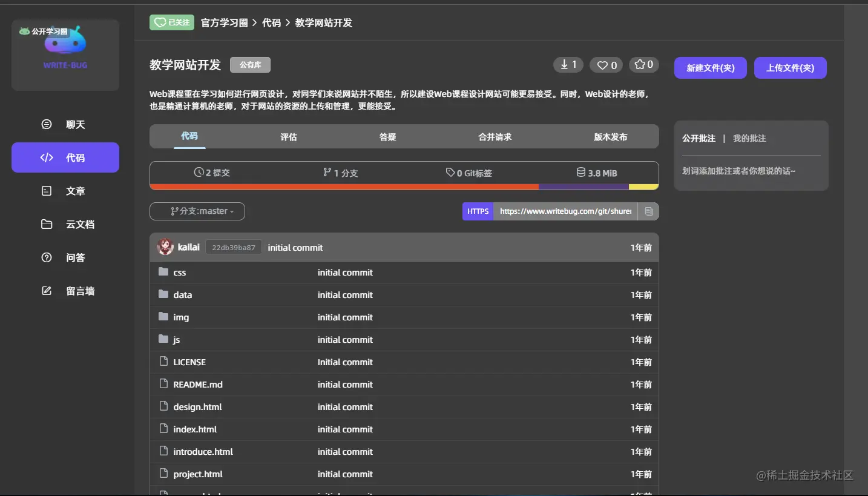Click the project.html file icon
868x496 pixels.
click(163, 474)
